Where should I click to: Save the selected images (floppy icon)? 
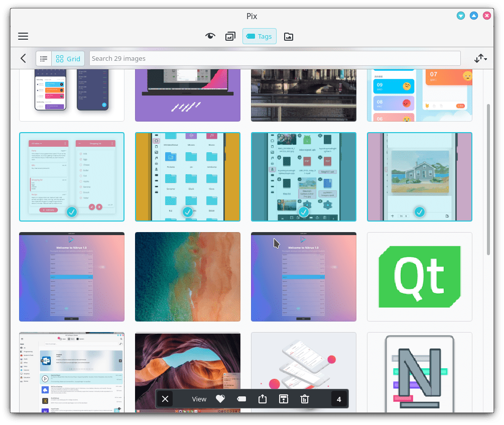pyautogui.click(x=283, y=399)
